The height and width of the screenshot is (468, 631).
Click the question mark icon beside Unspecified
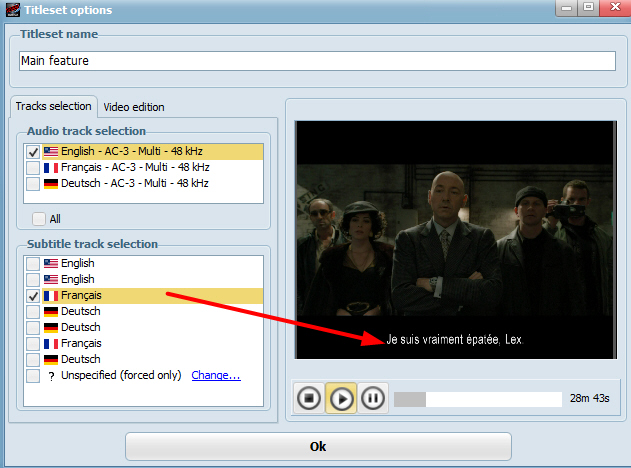point(51,376)
